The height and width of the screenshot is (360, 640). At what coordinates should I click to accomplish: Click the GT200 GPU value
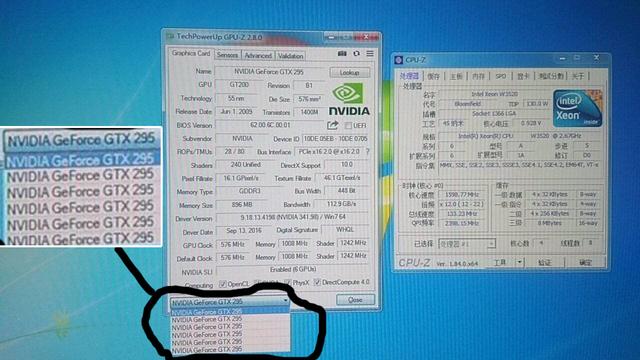point(239,85)
